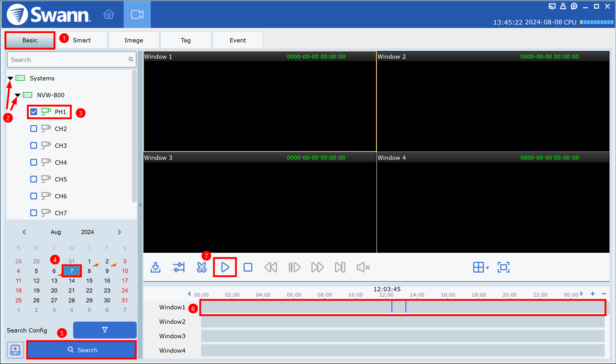Check the CH4 channel checkbox
This screenshot has height=364, width=616.
tap(34, 162)
